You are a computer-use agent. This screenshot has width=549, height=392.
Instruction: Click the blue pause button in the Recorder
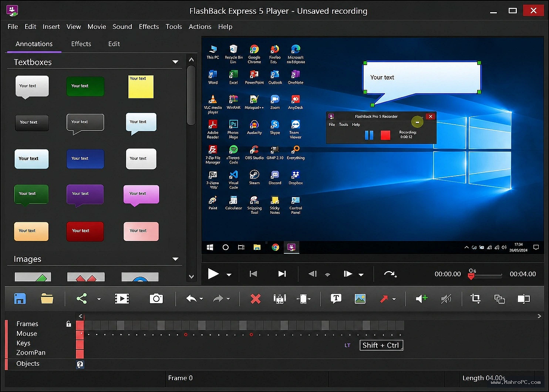(x=369, y=135)
